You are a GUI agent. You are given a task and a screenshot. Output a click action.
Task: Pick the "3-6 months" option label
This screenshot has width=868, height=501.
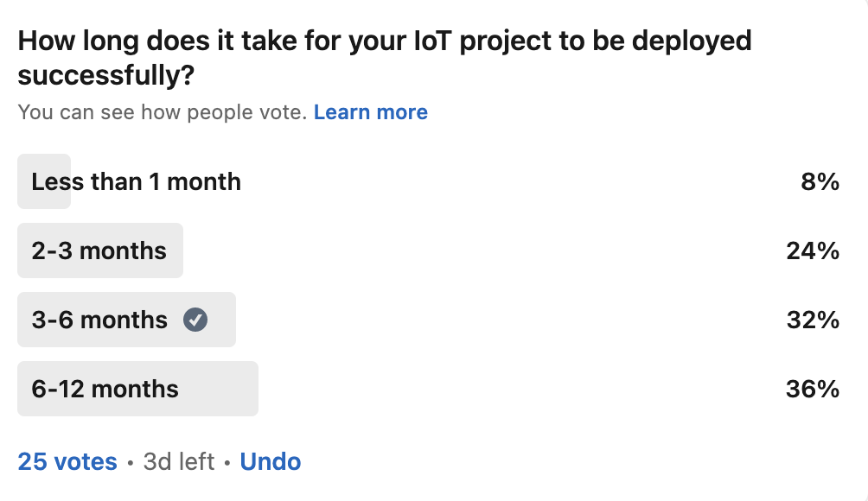(x=99, y=320)
